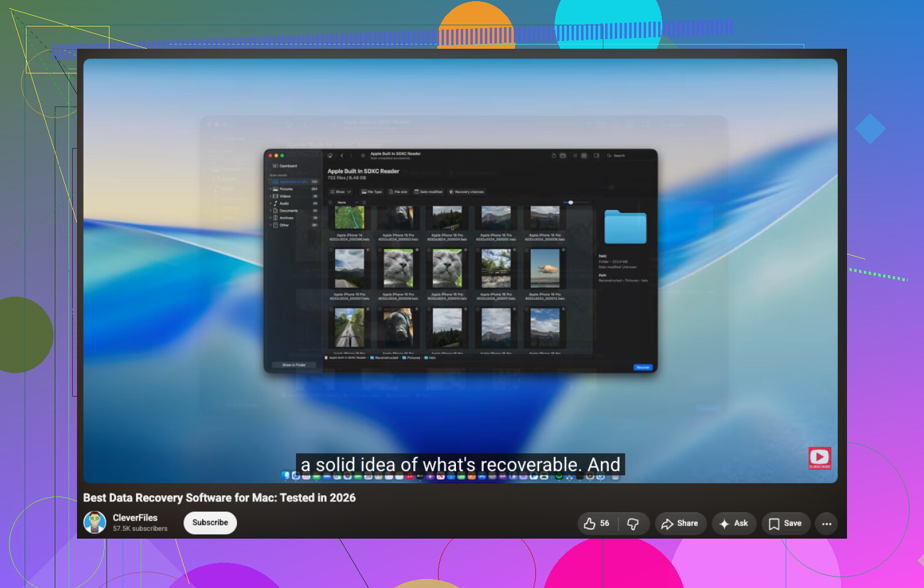Save the video to a playlist
This screenshot has height=588, width=924.
click(x=786, y=524)
